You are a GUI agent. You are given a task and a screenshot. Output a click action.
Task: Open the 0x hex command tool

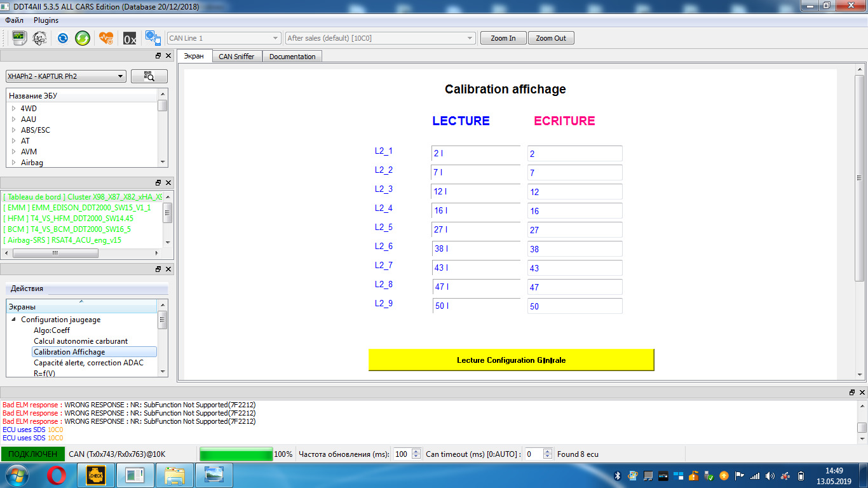pyautogui.click(x=130, y=38)
